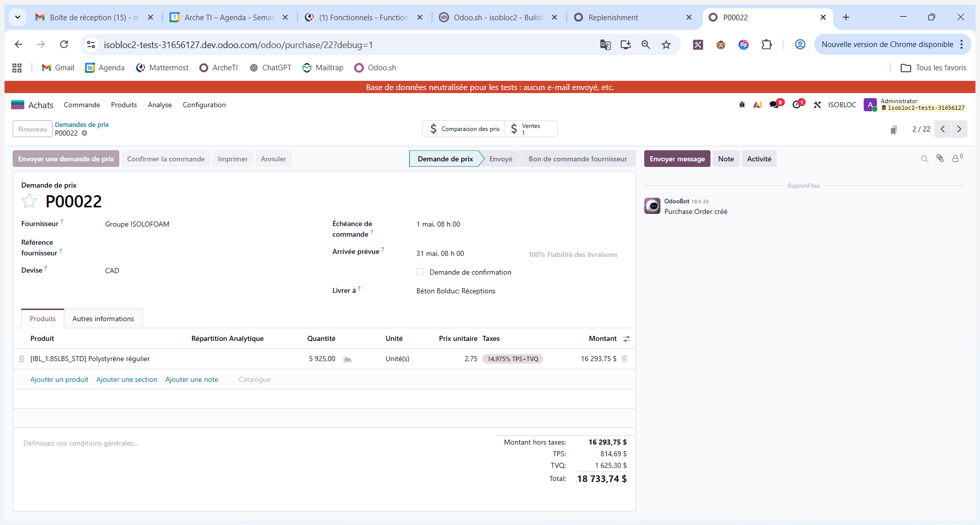Open the Ventes smart button

pyautogui.click(x=530, y=129)
